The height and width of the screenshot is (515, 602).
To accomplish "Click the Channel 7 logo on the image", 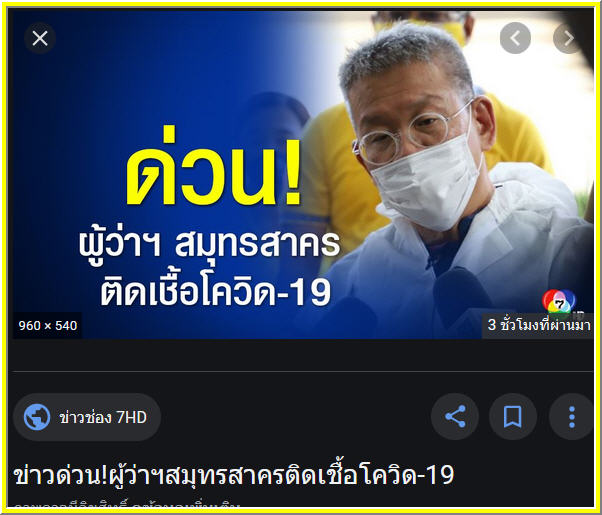I will [559, 302].
